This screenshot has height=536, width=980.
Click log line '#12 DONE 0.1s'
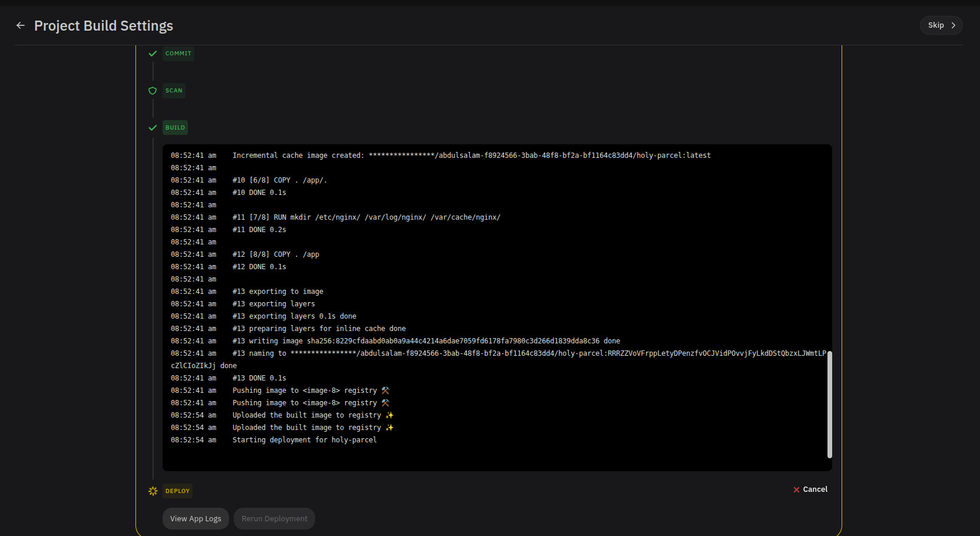coord(259,267)
